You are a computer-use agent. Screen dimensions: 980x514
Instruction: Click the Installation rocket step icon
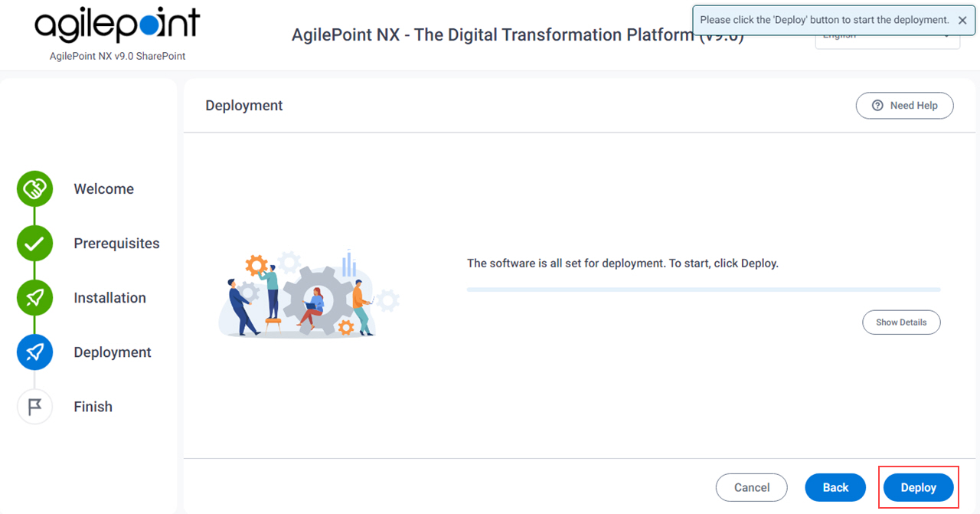[34, 298]
